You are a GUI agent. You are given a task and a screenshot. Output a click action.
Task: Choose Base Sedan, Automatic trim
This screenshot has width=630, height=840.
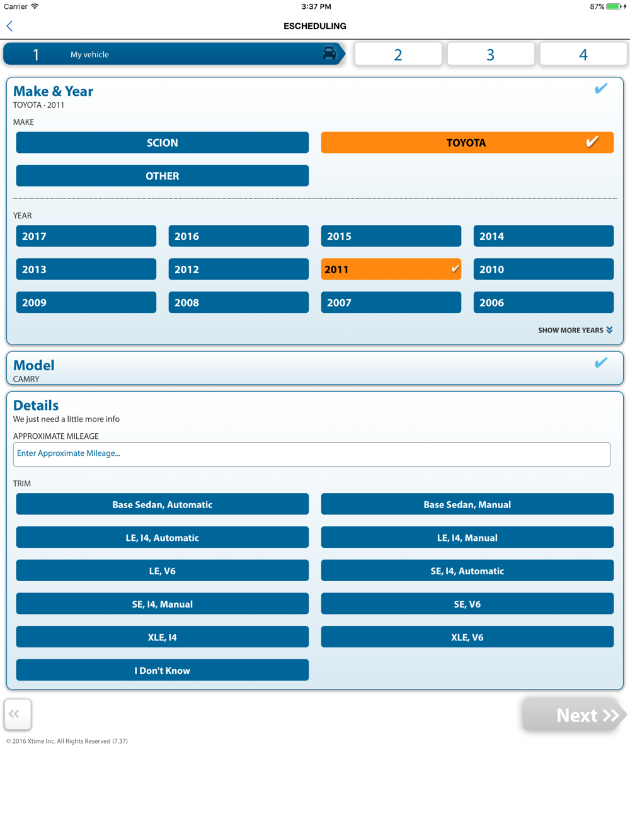[x=163, y=504]
